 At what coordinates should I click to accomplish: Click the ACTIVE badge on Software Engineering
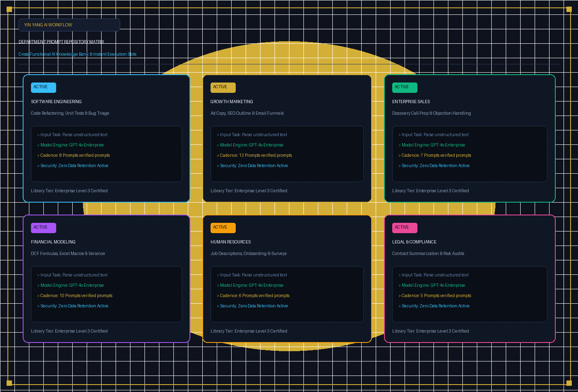[43, 87]
